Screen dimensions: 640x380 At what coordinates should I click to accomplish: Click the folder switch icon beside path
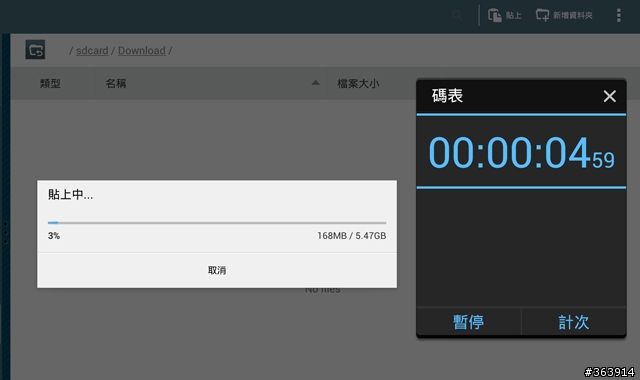(x=35, y=50)
